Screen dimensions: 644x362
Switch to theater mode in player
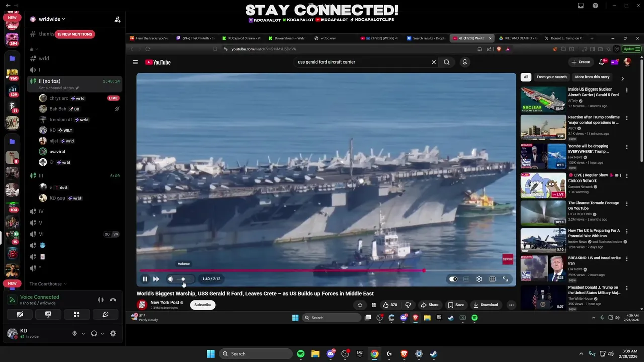tap(493, 279)
